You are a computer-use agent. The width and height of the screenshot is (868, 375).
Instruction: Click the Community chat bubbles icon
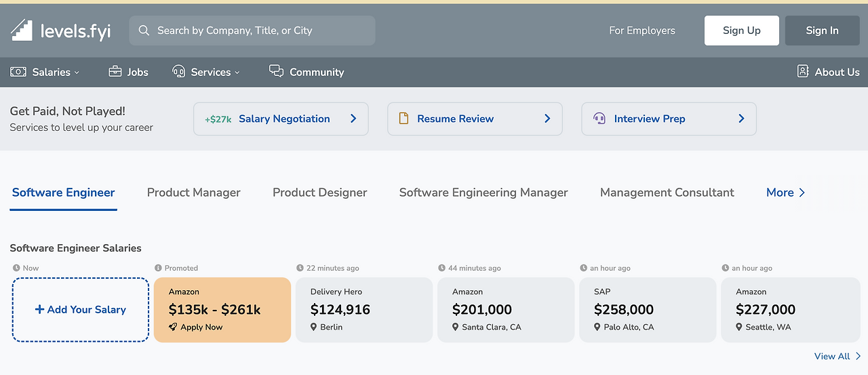tap(276, 71)
